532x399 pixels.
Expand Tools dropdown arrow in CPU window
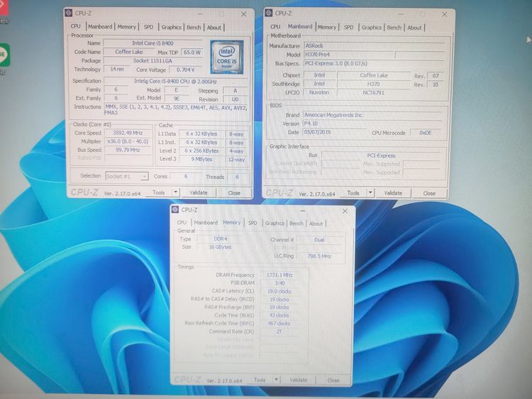pyautogui.click(x=175, y=192)
